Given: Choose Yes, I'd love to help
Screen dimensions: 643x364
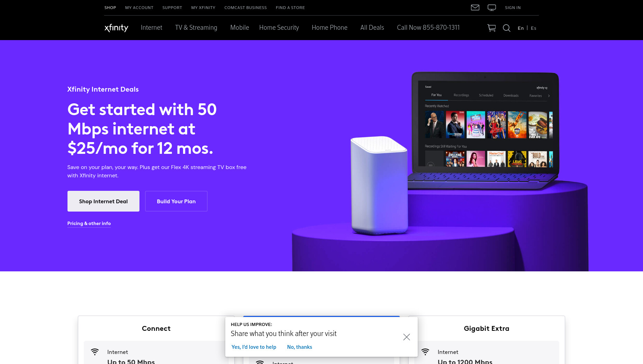Looking at the screenshot, I should tap(254, 347).
